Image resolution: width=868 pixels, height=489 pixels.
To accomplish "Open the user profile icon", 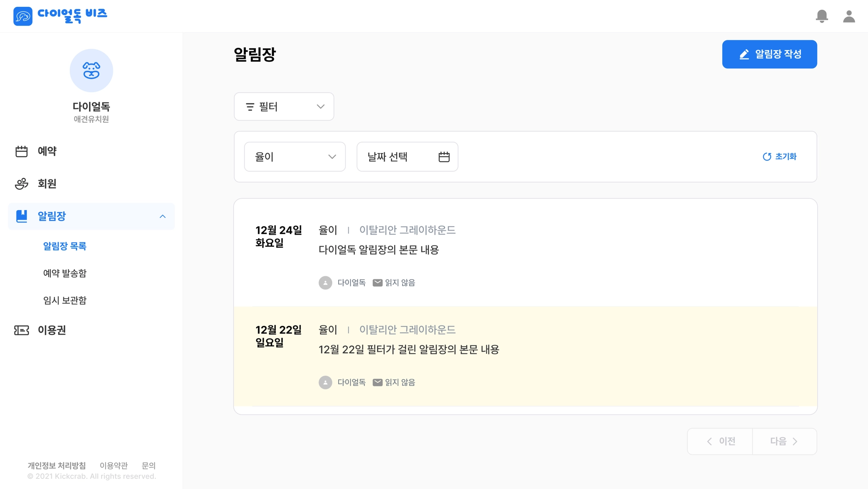I will click(849, 16).
